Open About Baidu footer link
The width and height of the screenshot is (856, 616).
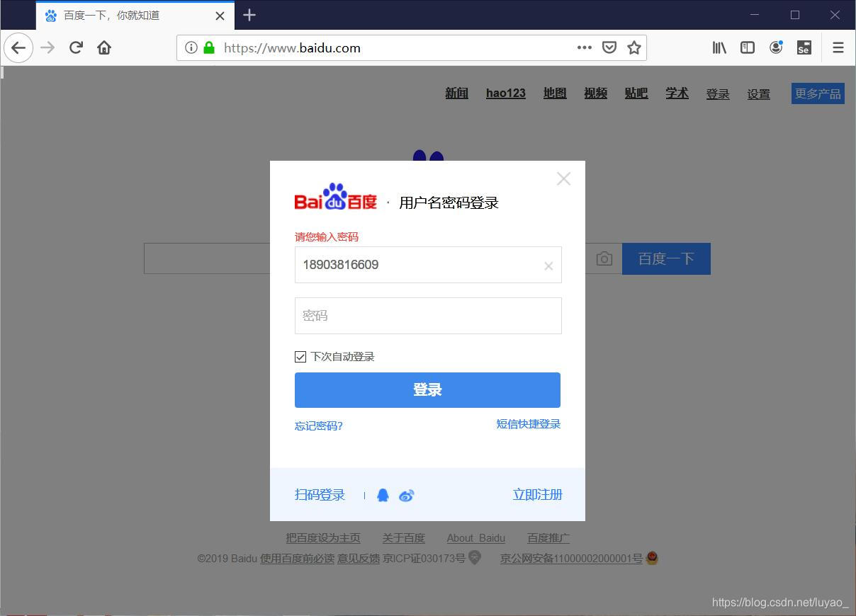pos(476,538)
